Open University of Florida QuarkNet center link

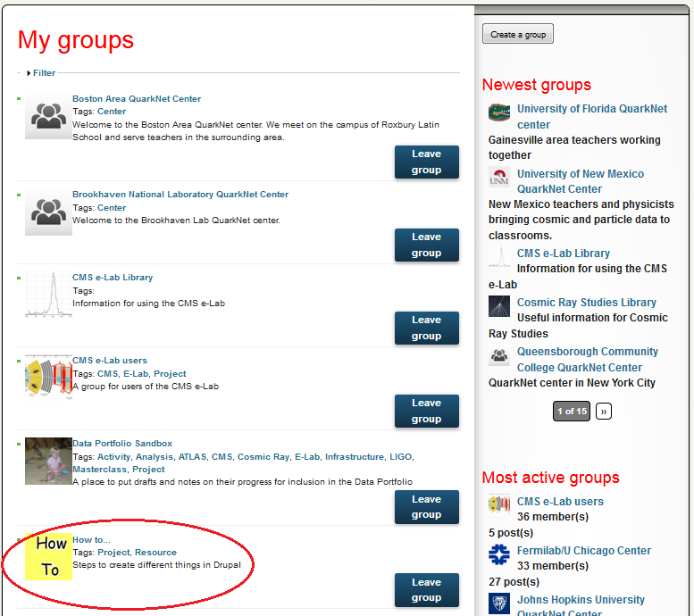click(592, 116)
